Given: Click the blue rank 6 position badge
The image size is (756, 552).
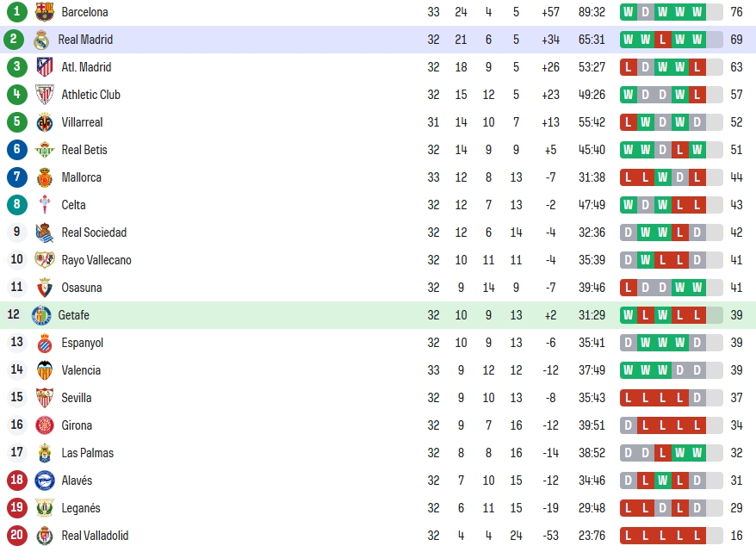Looking at the screenshot, I should point(17,150).
